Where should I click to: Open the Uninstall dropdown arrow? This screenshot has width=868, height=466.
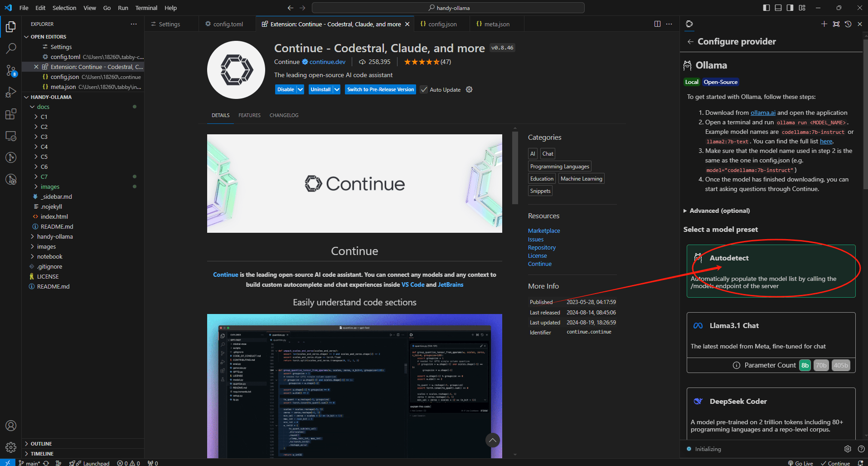click(x=337, y=89)
